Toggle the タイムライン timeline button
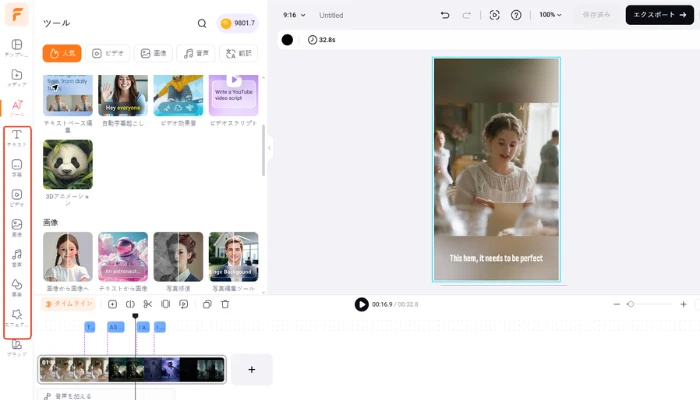 (x=69, y=304)
